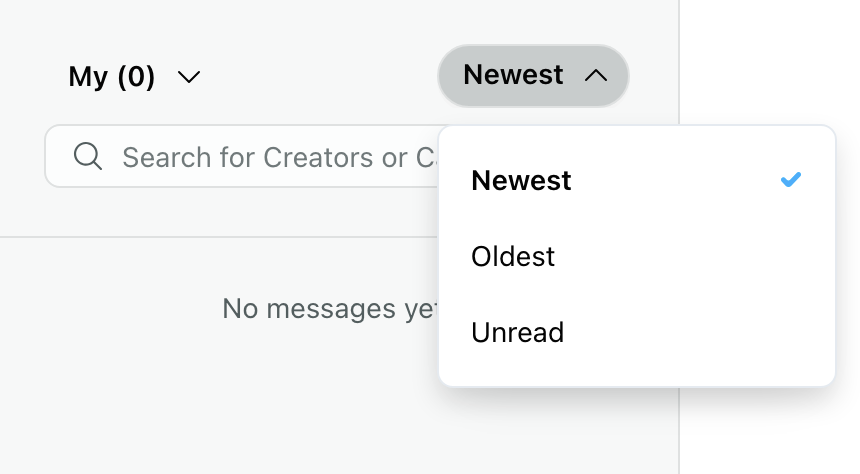Click the Oldest text in dropdown list
Viewport: 860px width, 474px height.
point(513,256)
